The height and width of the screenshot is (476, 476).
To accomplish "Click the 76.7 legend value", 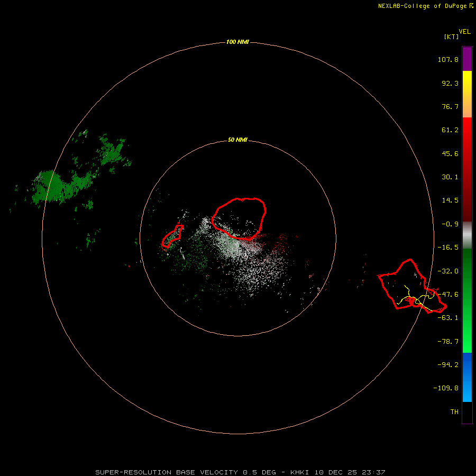I will (x=450, y=106).
